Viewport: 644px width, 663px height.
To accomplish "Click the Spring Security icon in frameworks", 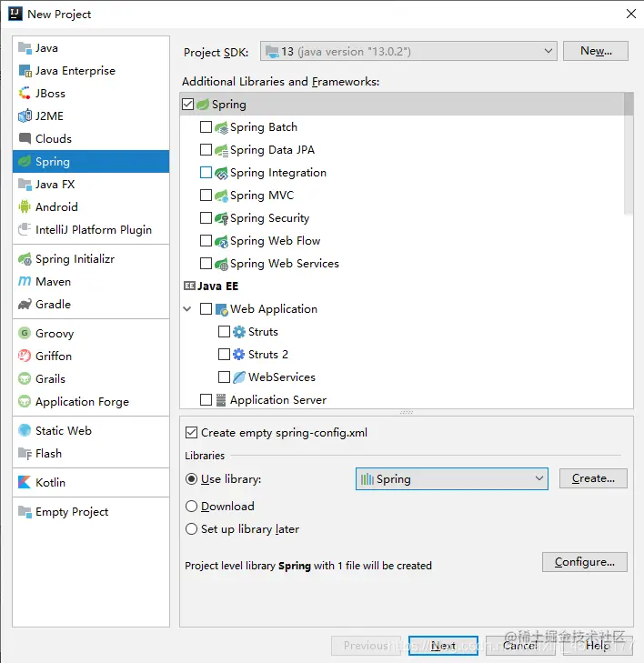I will point(221,218).
